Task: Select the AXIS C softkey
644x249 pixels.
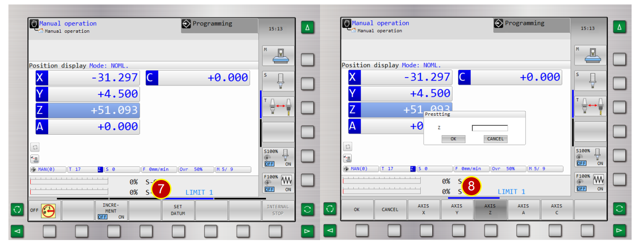Action: pos(557,210)
